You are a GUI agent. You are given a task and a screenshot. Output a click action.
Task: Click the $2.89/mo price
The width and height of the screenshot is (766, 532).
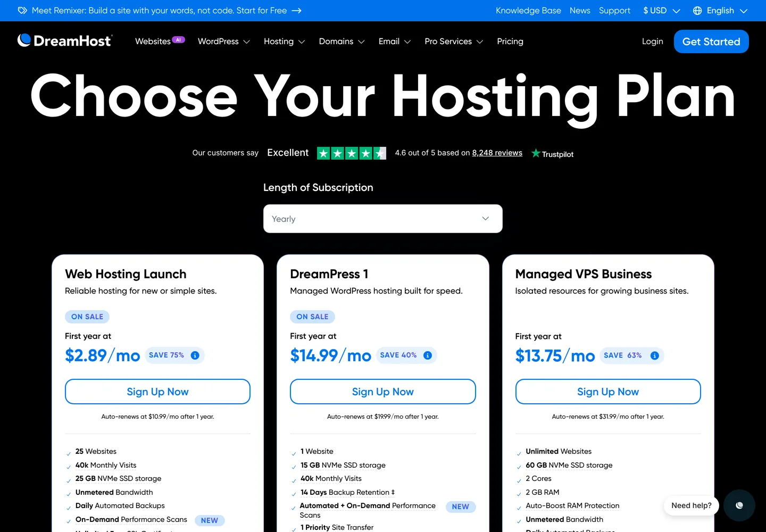coord(103,355)
